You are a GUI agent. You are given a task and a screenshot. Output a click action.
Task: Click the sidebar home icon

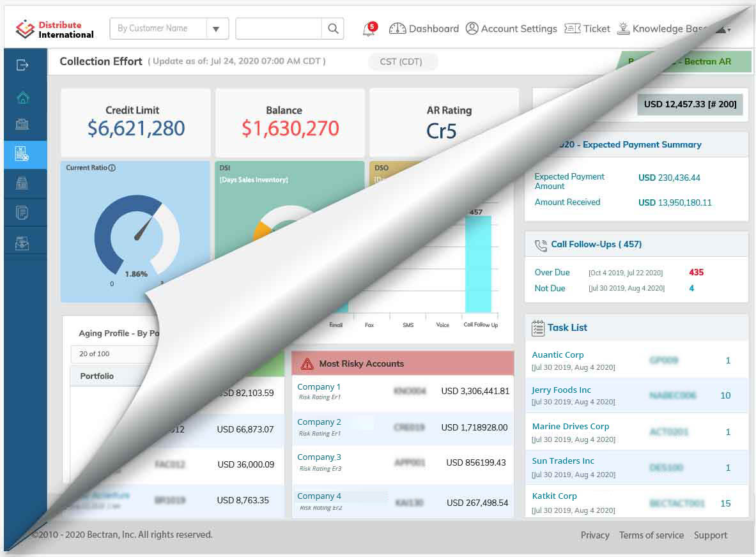click(x=22, y=98)
